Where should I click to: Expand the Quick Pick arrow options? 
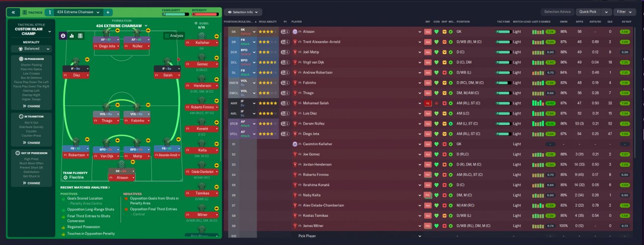click(x=607, y=12)
